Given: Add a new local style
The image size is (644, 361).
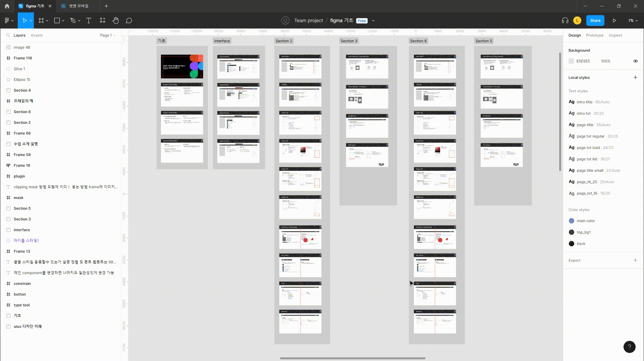Looking at the screenshot, I should click(x=635, y=78).
